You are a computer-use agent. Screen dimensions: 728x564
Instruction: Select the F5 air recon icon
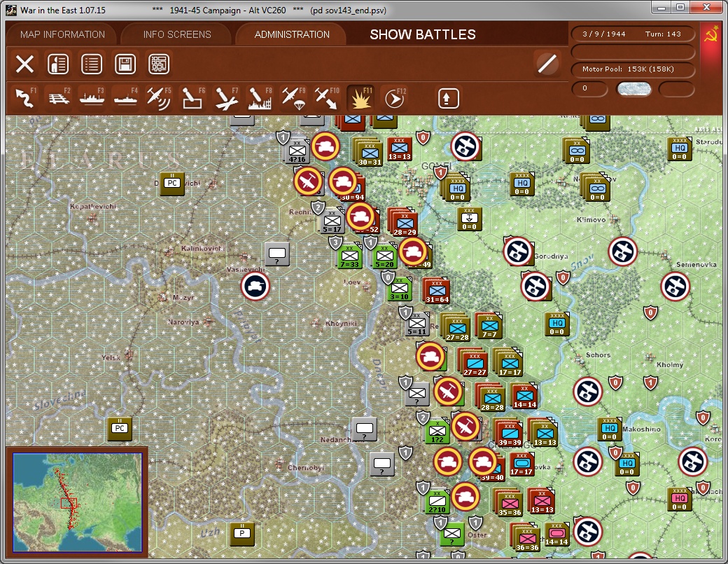click(159, 98)
